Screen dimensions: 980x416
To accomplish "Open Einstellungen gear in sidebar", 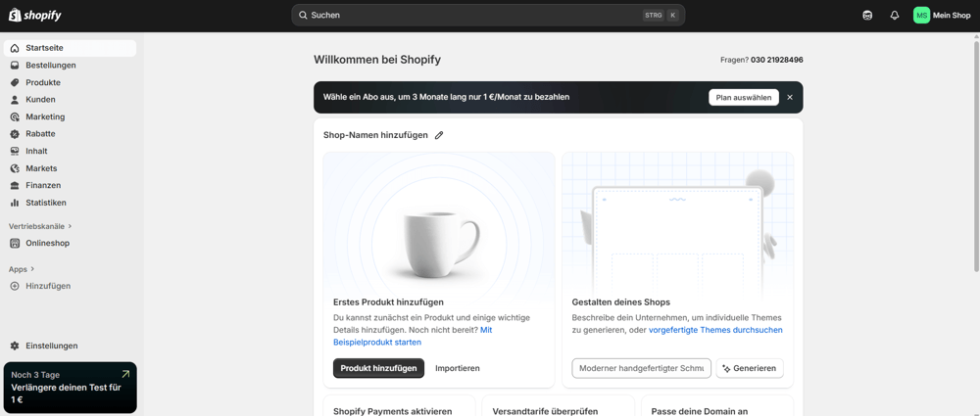I will point(15,346).
